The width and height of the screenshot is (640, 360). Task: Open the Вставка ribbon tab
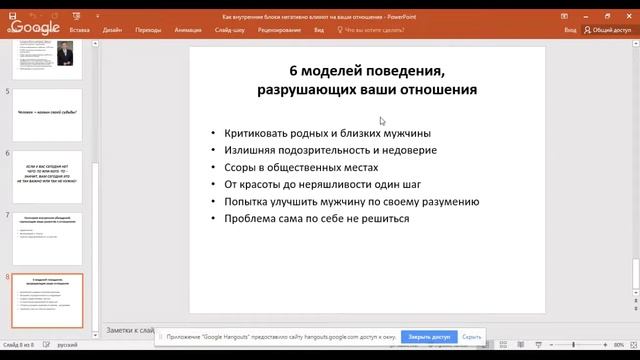point(80,30)
